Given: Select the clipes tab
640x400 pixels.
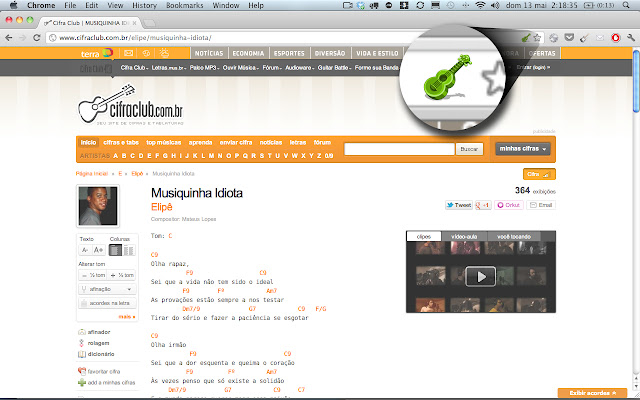Looking at the screenshot, I should [x=424, y=236].
